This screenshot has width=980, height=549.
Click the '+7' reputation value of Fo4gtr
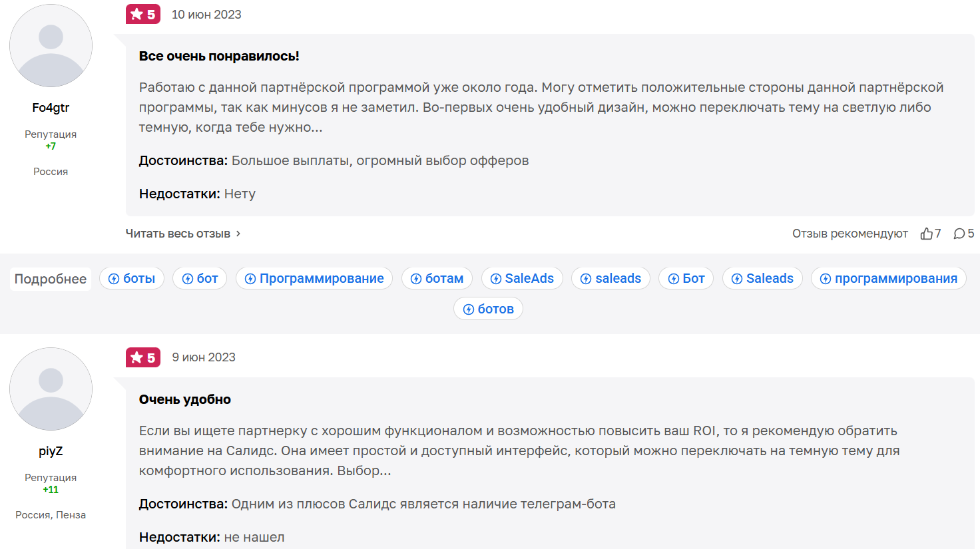51,146
